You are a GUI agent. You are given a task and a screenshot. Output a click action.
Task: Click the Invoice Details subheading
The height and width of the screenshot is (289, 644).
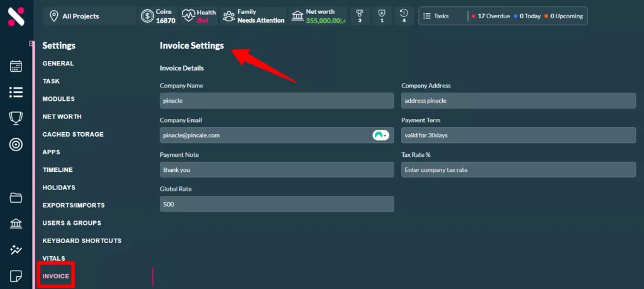pos(182,68)
